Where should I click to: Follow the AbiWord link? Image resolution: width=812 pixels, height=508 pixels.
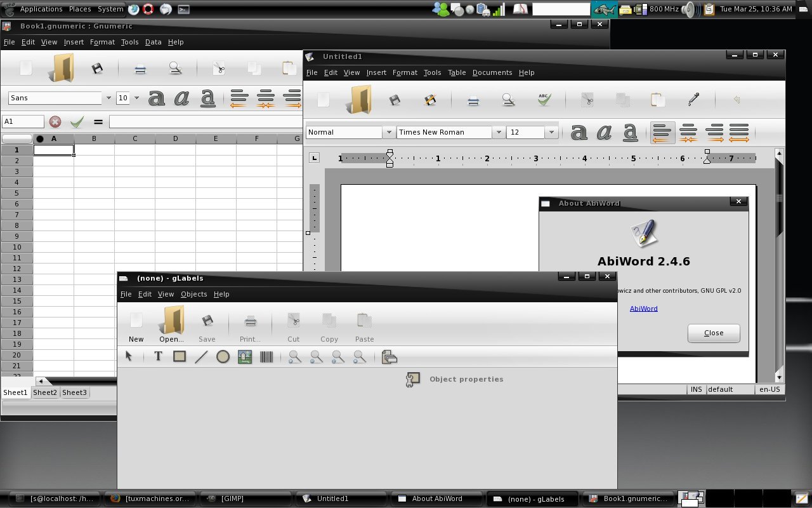[x=643, y=309]
